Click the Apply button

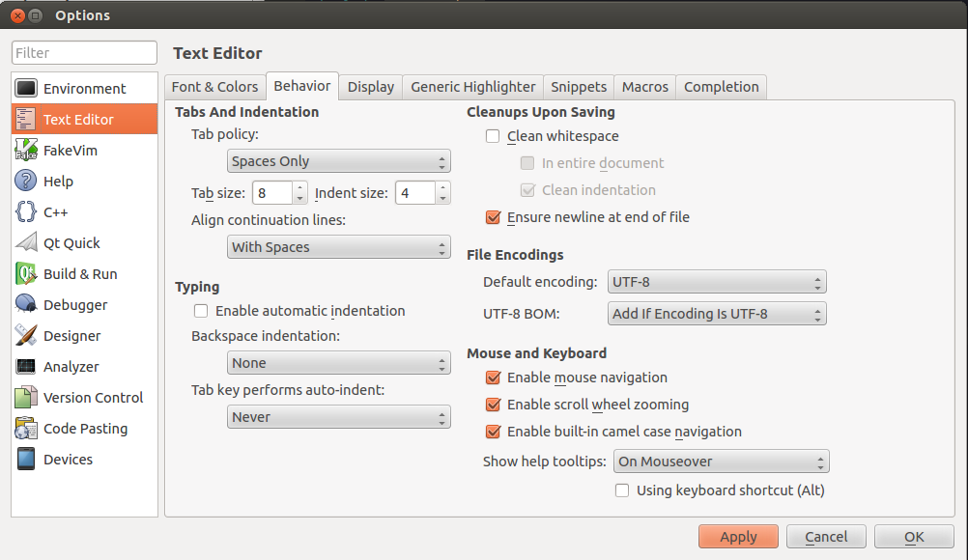click(x=738, y=537)
